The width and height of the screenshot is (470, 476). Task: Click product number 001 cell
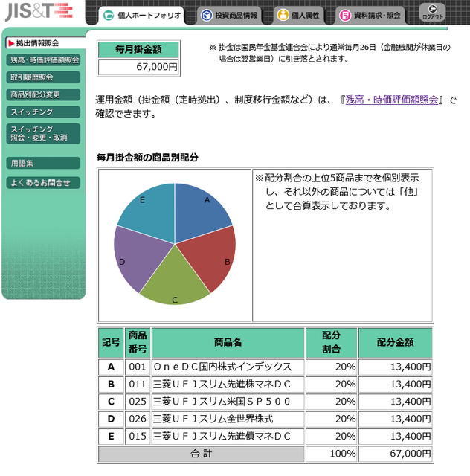click(x=138, y=367)
